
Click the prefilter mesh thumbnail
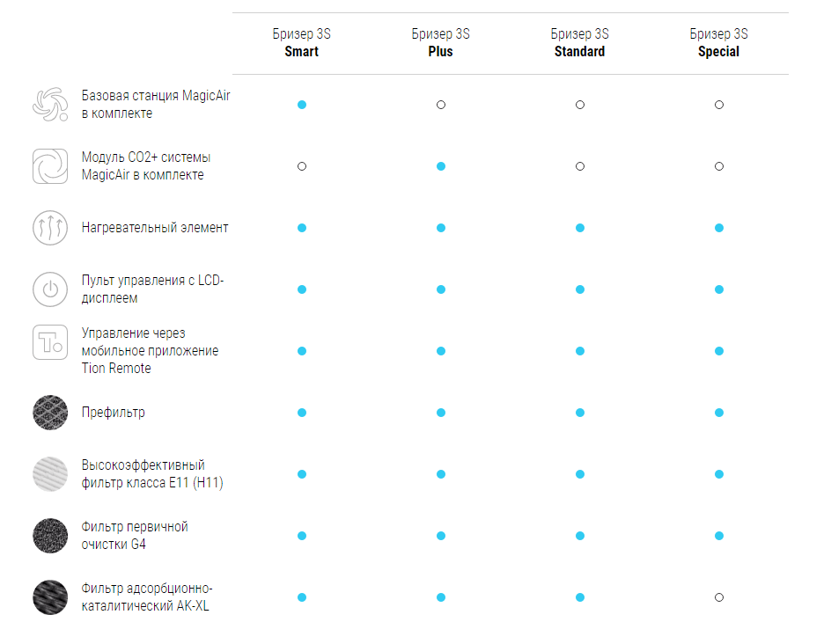tap(50, 413)
